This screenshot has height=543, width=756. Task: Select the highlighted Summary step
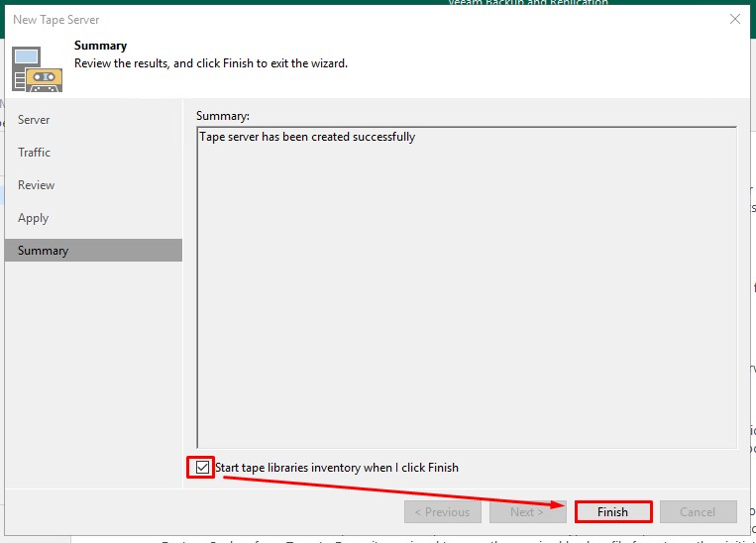point(43,251)
